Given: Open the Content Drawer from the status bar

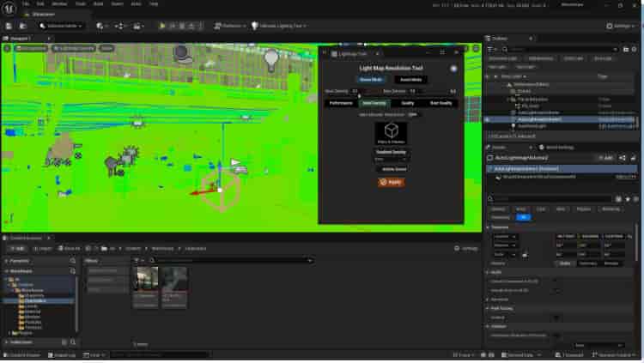Looking at the screenshot, I should click(22, 354).
